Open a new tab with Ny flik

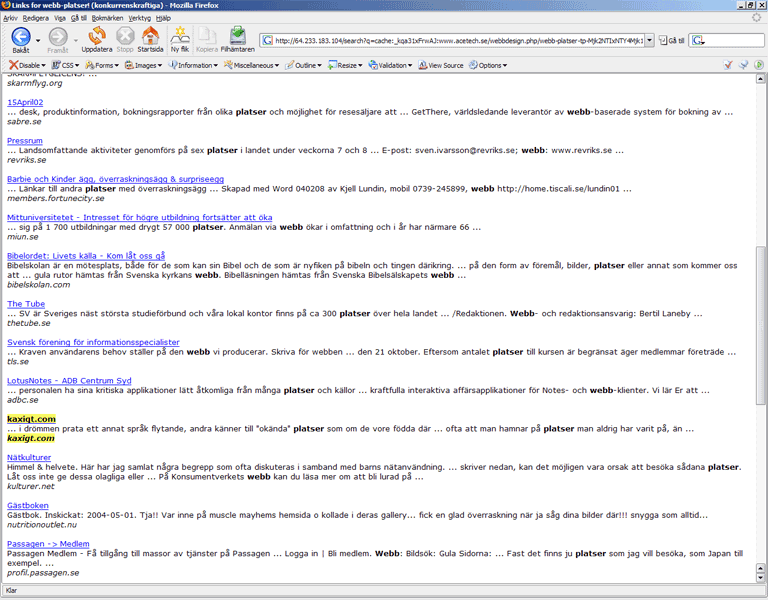click(x=180, y=40)
